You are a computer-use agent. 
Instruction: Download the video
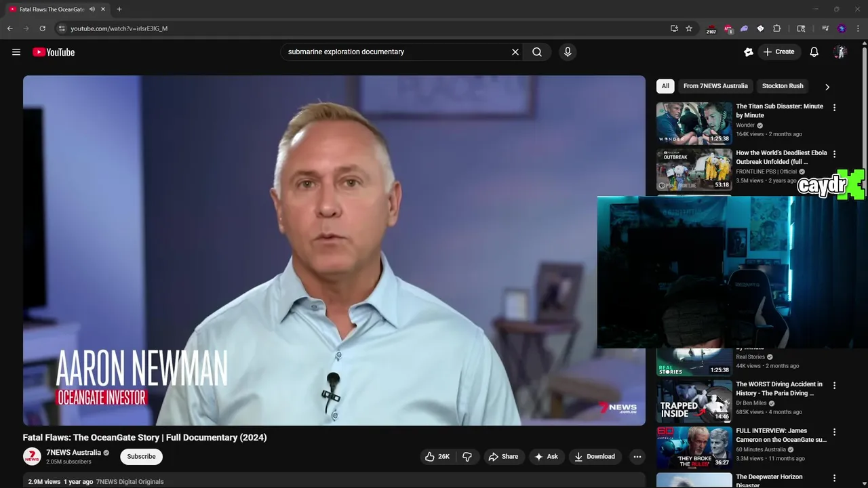tap(595, 457)
